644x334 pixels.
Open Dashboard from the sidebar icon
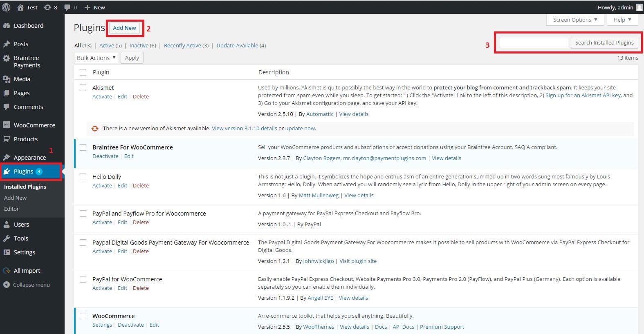[x=7, y=26]
